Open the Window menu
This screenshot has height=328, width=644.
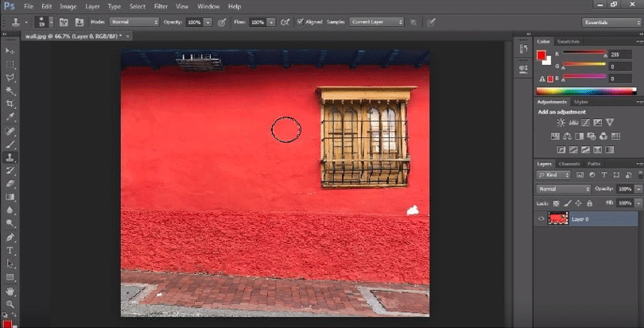pos(208,6)
